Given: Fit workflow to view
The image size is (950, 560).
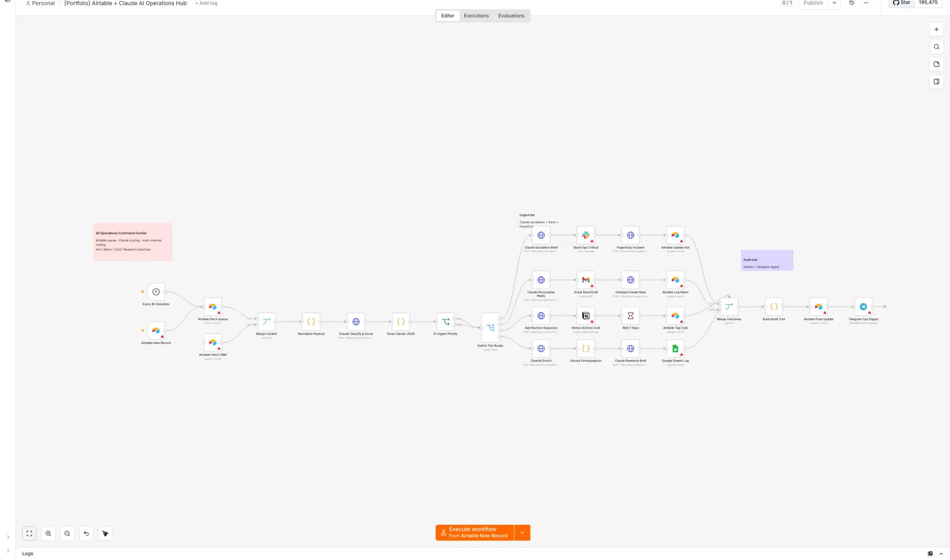Looking at the screenshot, I should pos(29,533).
